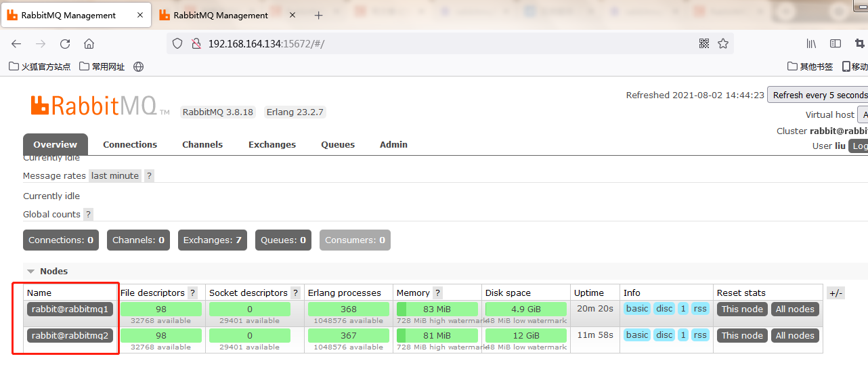Click the RabbitMQ 3.8.18 version label

click(218, 112)
